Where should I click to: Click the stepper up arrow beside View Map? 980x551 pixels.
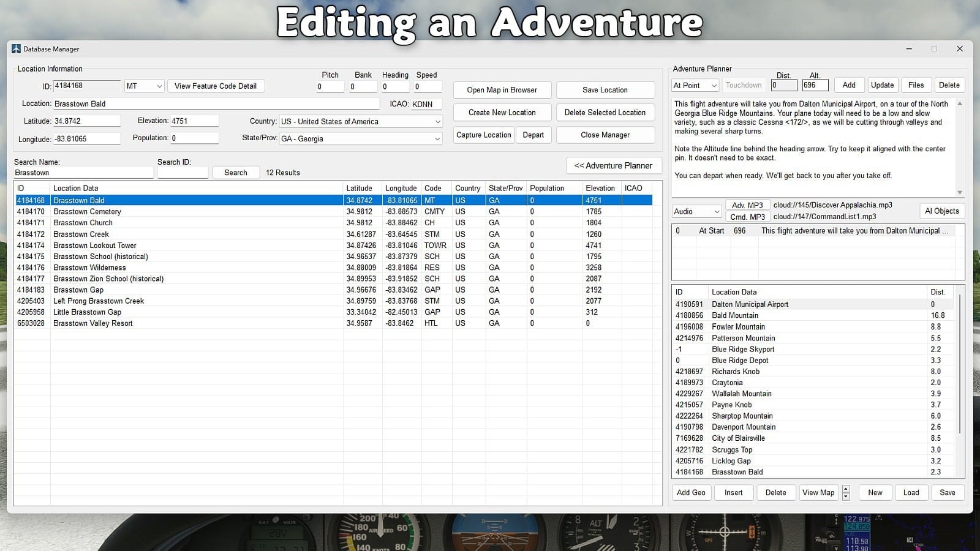tap(846, 489)
